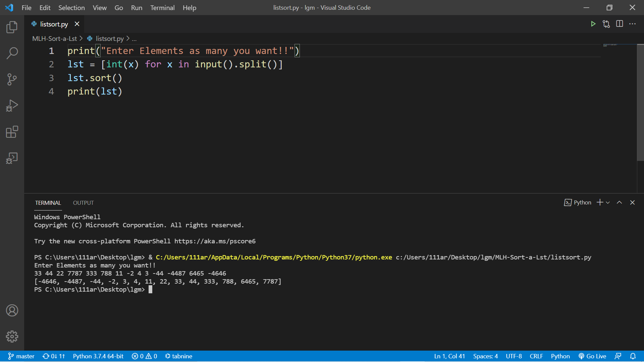Open the Search view icon
644x362 pixels.
tap(12, 53)
